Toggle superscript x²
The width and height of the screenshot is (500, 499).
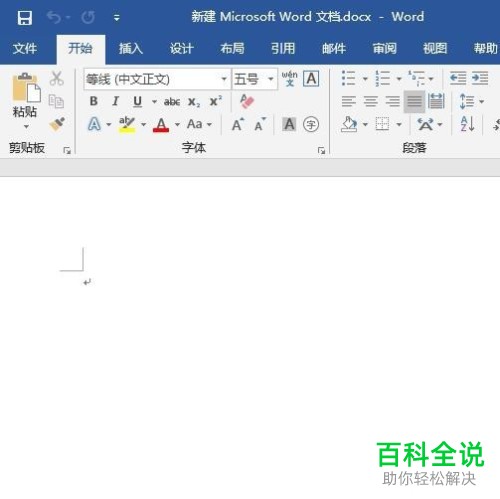pyautogui.click(x=216, y=101)
